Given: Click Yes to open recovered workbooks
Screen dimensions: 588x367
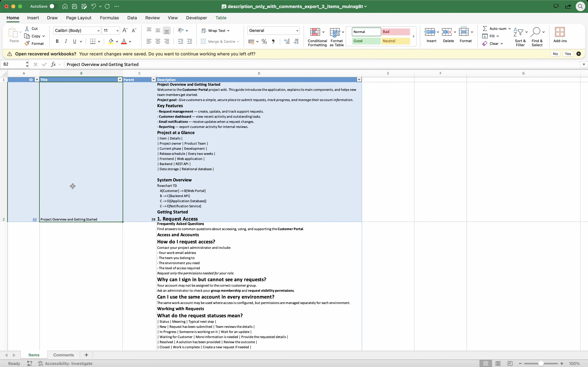Looking at the screenshot, I should point(568,54).
